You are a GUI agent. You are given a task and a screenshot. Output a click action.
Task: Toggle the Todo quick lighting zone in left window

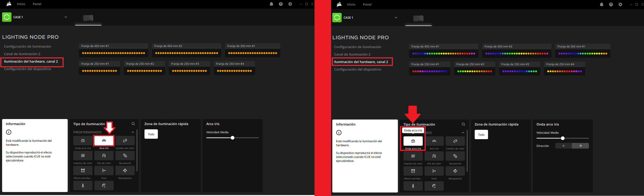151,134
